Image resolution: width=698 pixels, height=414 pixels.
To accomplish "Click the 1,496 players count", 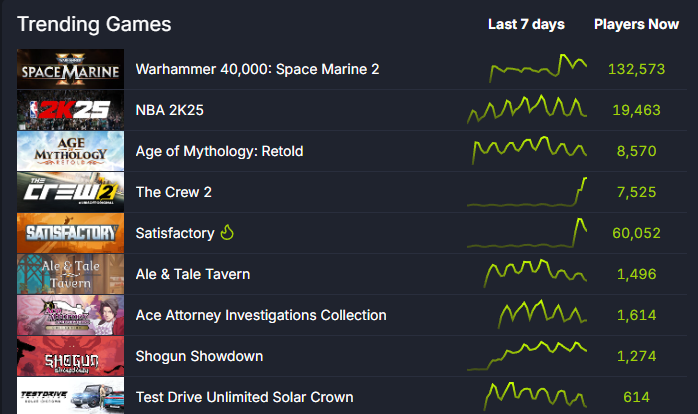I will [637, 274].
